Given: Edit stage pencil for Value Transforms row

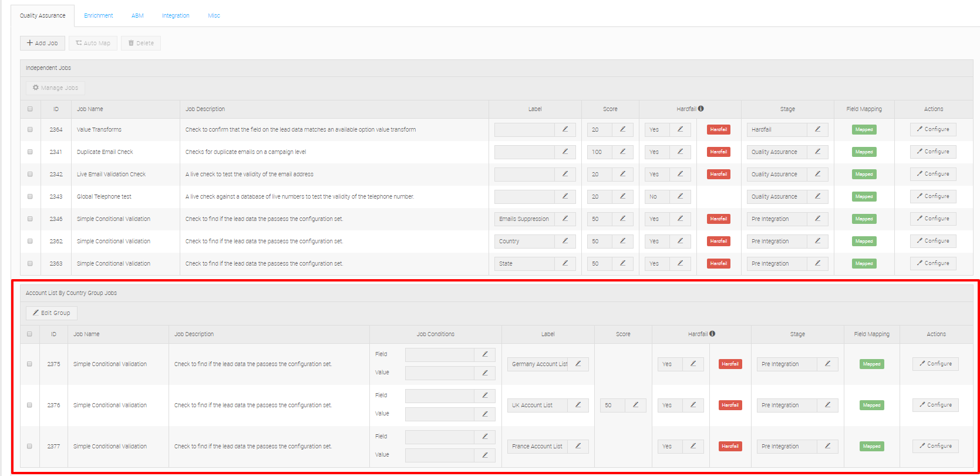Looking at the screenshot, I should coord(817,129).
